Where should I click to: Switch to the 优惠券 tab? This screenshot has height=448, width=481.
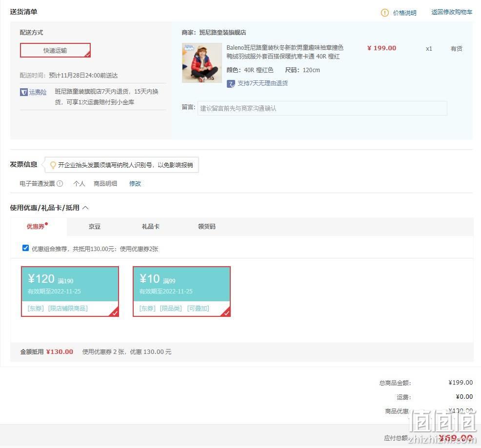39,227
